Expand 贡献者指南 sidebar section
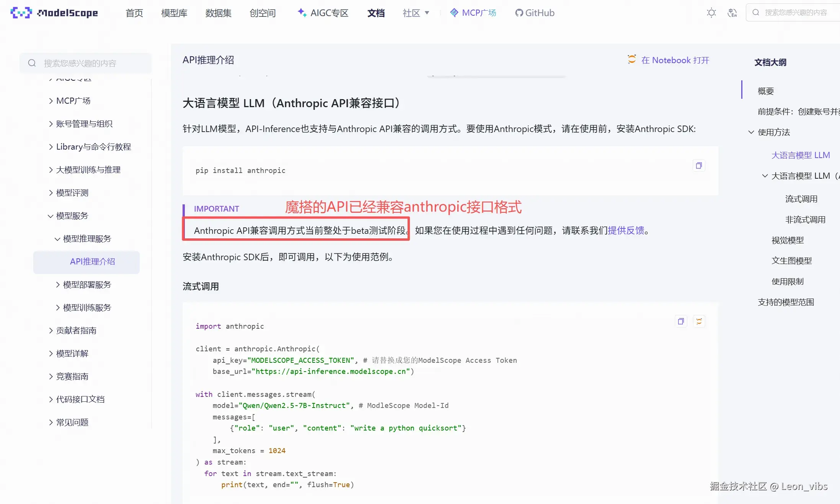This screenshot has width=840, height=504. [x=72, y=330]
